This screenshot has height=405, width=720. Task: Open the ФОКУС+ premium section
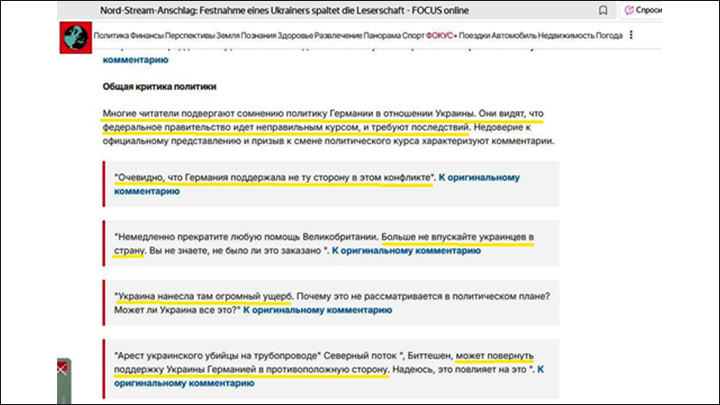click(441, 35)
